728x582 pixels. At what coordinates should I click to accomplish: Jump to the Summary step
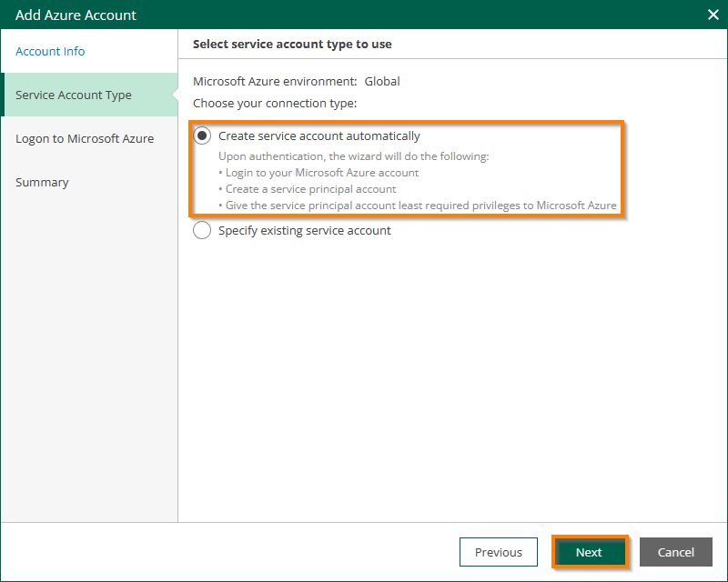point(42,183)
